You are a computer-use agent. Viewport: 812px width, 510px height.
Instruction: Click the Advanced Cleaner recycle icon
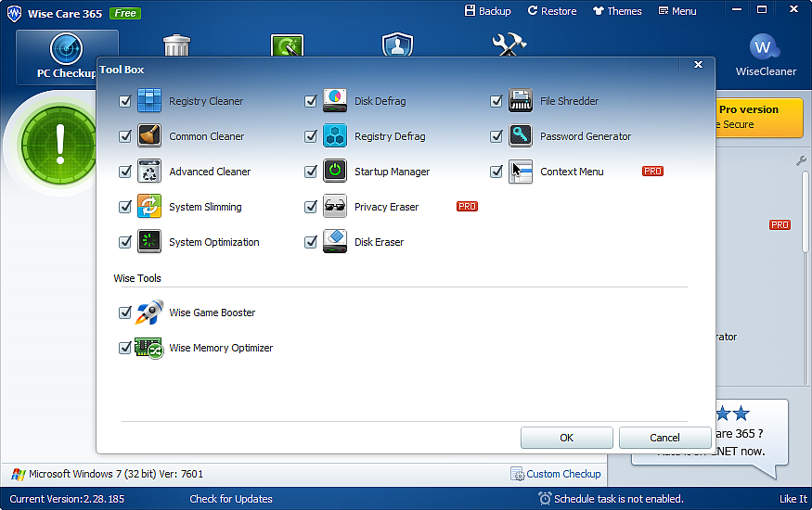[x=149, y=172]
